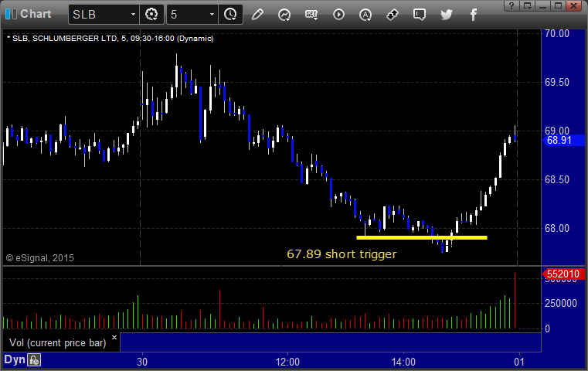Screen dimensions: 588x371
Task: Minimize the chart window
Action: click(542, 5)
